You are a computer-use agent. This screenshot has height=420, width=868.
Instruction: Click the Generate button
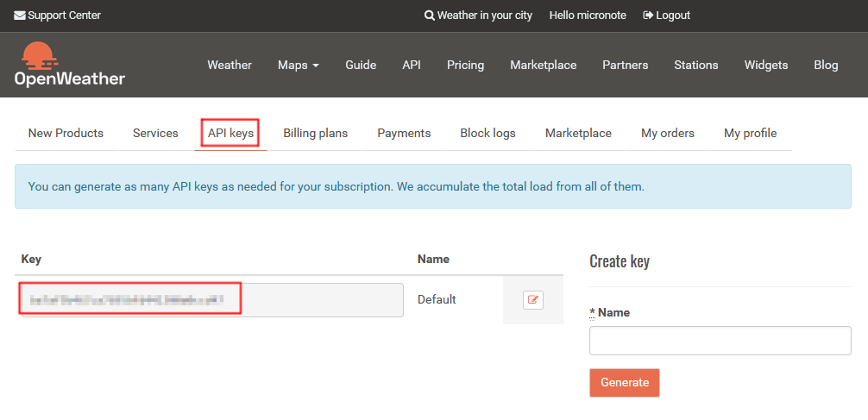pyautogui.click(x=625, y=382)
